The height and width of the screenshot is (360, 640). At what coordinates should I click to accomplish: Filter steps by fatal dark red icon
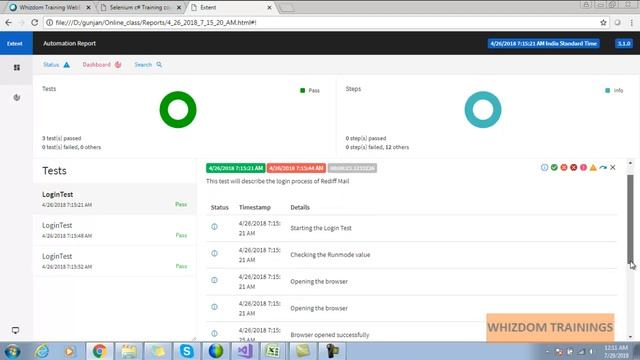point(573,167)
